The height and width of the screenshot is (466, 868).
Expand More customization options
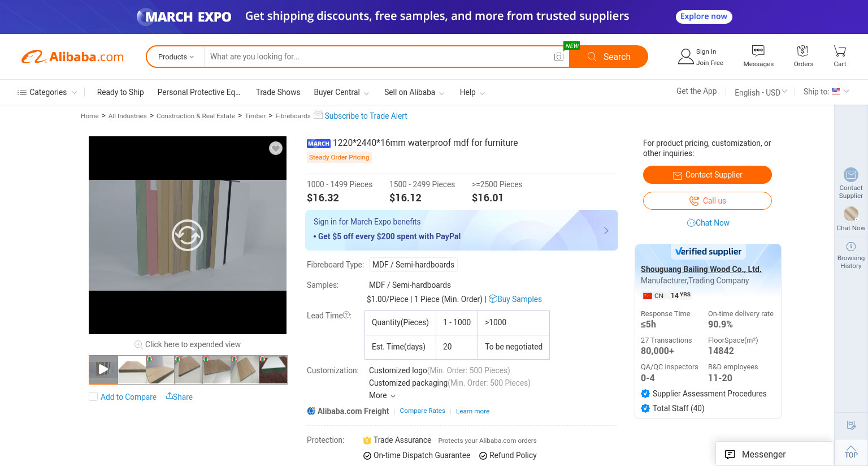coord(382,395)
